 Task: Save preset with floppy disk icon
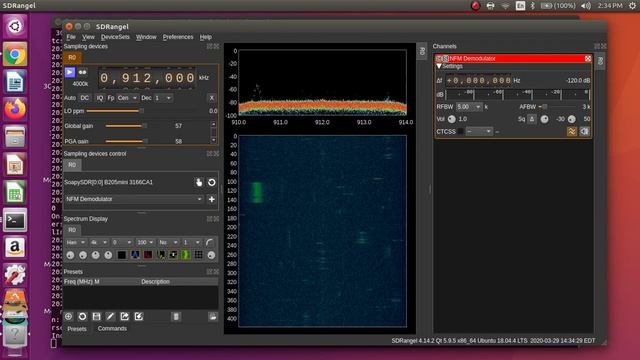96,316
